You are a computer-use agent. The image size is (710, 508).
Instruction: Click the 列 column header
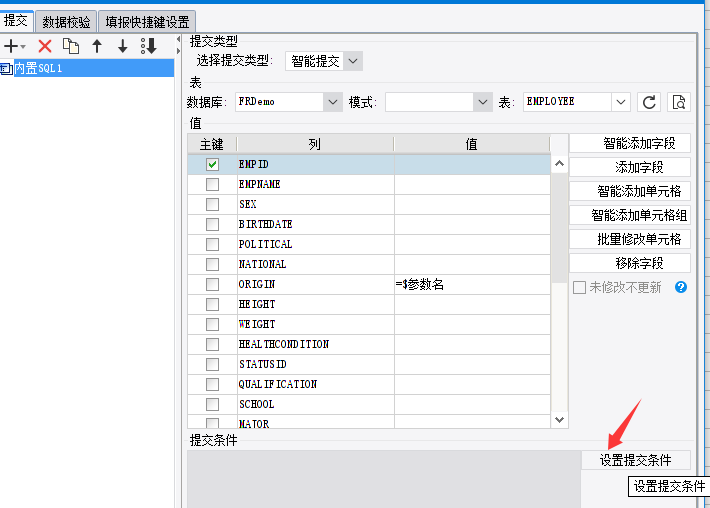[315, 144]
